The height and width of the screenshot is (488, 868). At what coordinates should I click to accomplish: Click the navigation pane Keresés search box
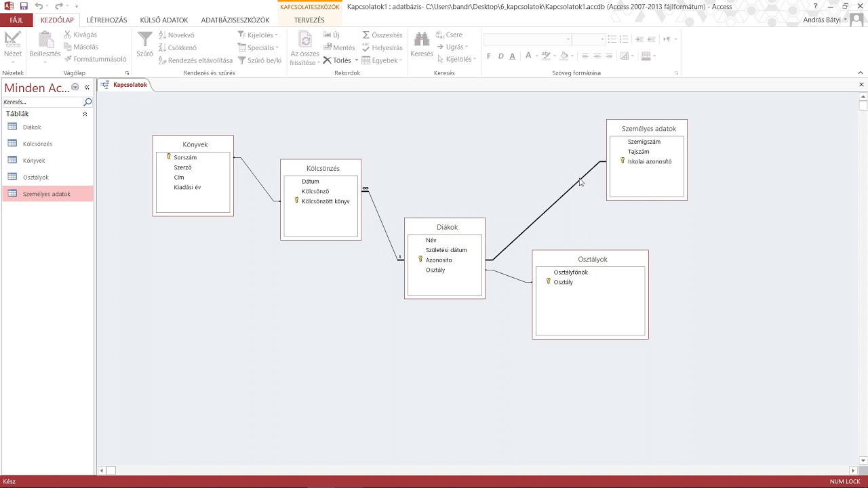43,102
